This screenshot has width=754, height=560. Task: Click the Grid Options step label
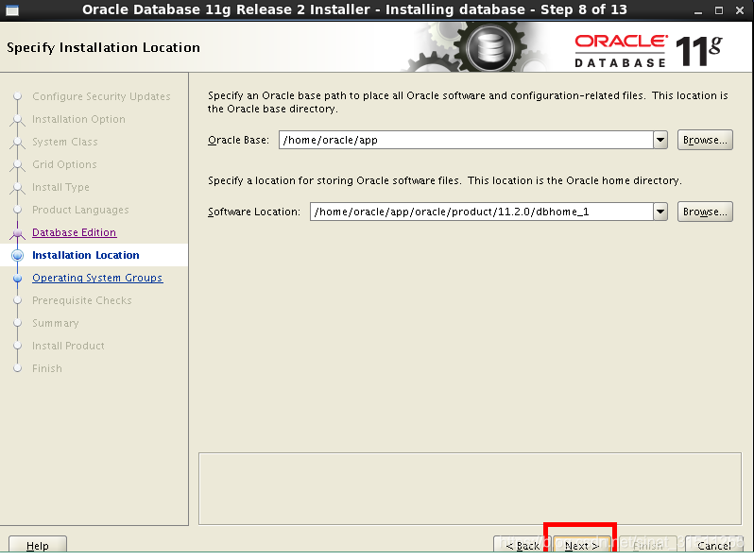click(x=64, y=164)
